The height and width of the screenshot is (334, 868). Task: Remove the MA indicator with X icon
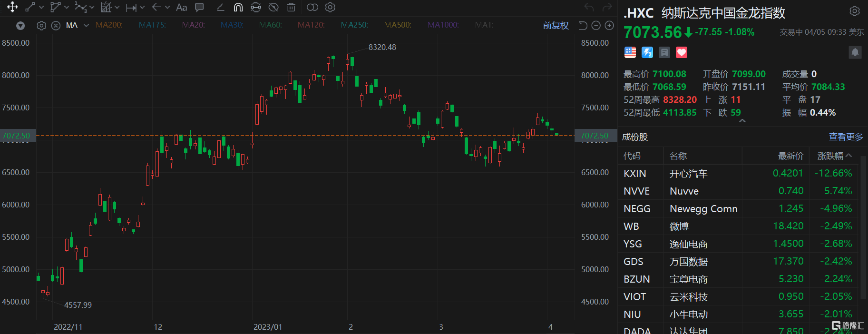click(56, 25)
